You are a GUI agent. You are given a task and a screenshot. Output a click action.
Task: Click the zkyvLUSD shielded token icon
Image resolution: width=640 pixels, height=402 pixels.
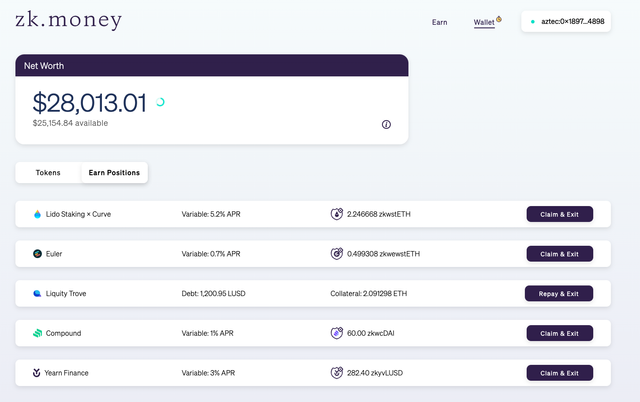pyautogui.click(x=336, y=373)
